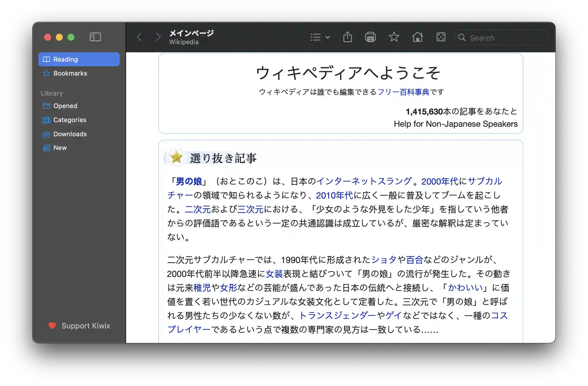
Task: Open the 女装 link
Action: 274,274
